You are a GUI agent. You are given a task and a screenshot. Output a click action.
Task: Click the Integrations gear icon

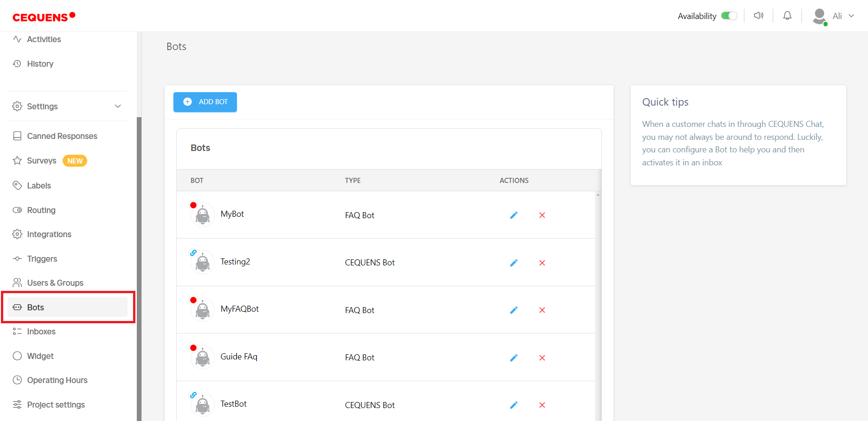(x=17, y=234)
